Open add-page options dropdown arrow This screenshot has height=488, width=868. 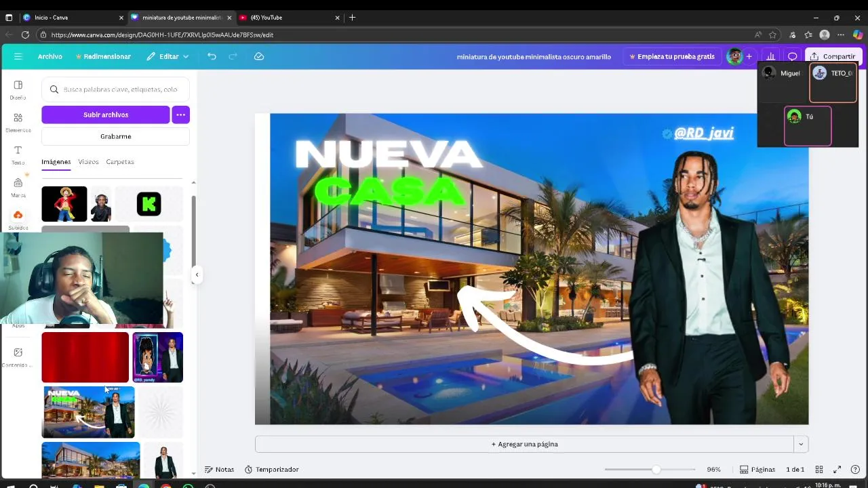point(801,444)
